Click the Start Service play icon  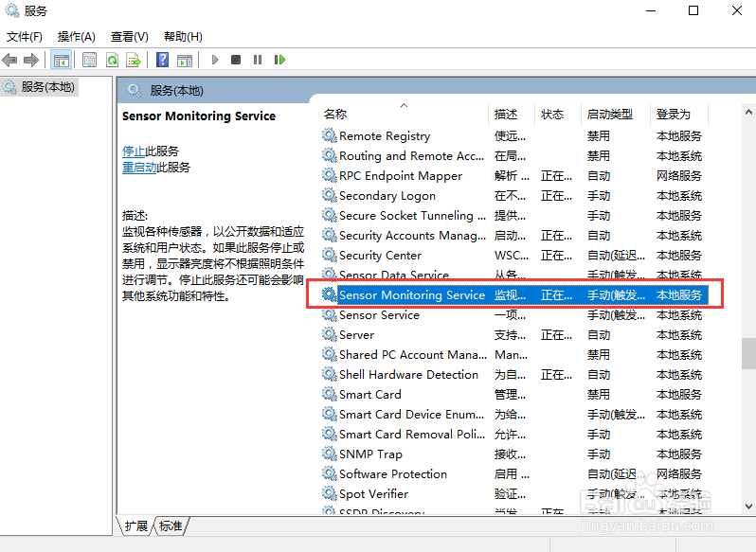tap(215, 60)
